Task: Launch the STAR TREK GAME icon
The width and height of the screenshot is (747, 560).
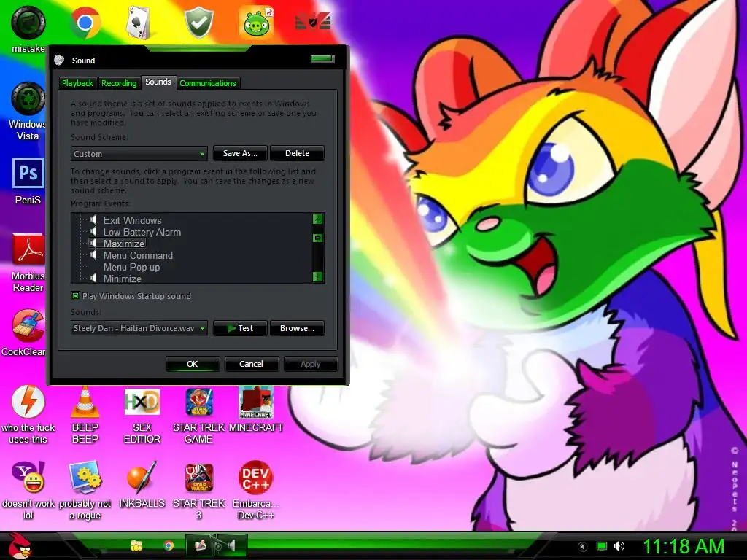Action: (198, 414)
